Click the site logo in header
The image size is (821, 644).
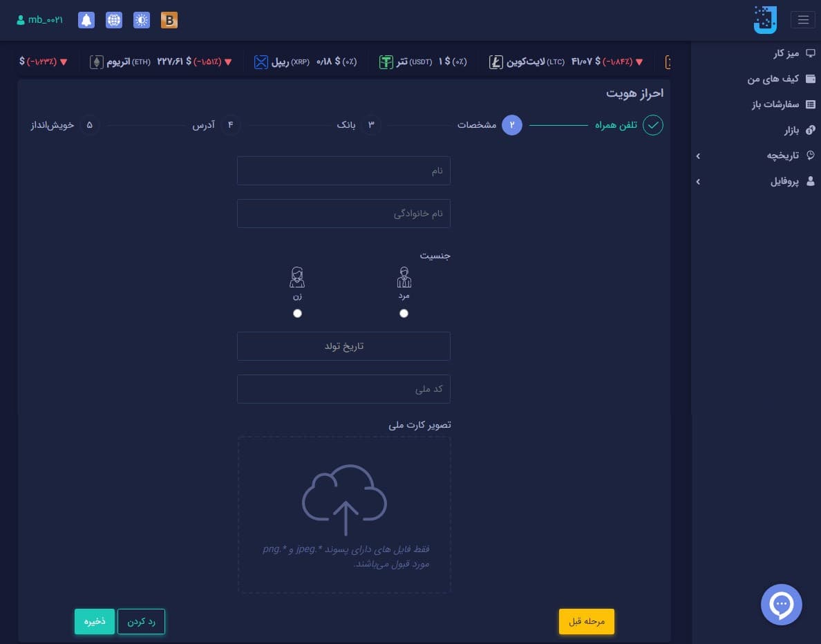765,20
